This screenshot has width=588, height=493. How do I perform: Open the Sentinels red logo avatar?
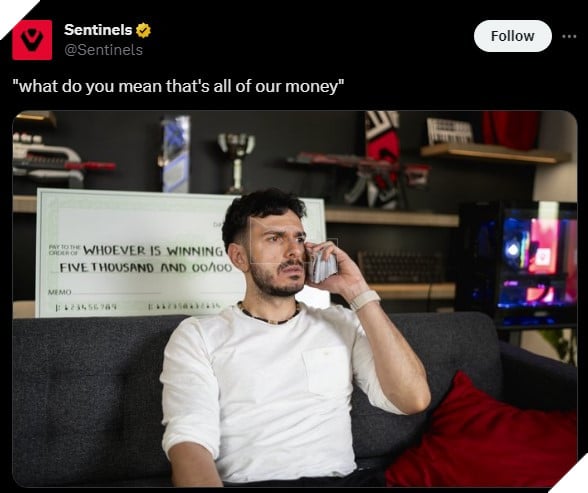tap(32, 40)
